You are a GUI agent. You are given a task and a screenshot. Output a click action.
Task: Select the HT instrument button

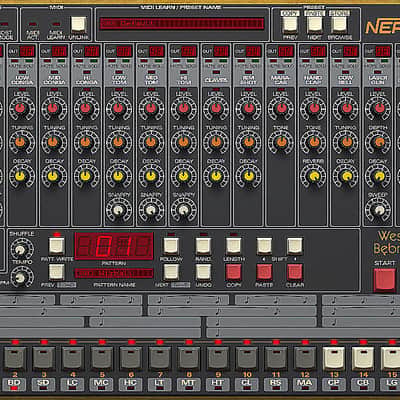217,384
